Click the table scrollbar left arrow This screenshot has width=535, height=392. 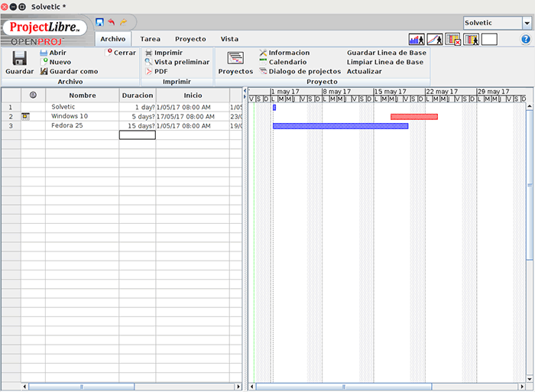pyautogui.click(x=24, y=387)
